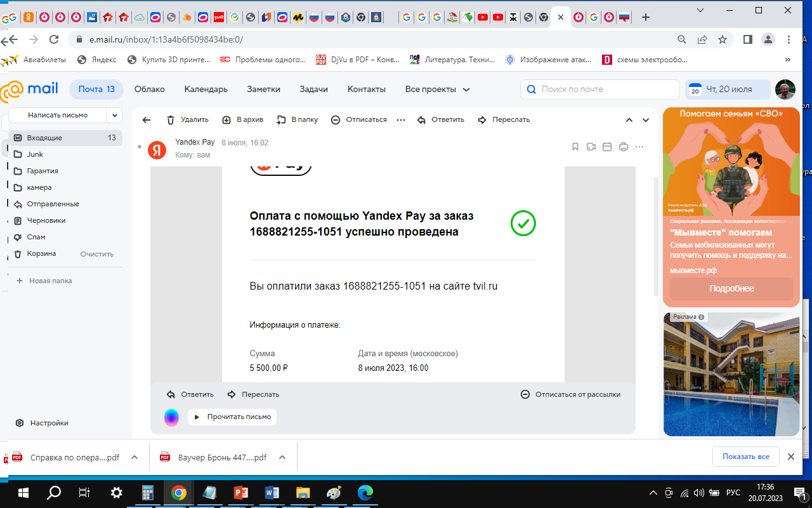This screenshot has width=812, height=508.
Task: Open the Гарантия folder
Action: [x=65, y=171]
